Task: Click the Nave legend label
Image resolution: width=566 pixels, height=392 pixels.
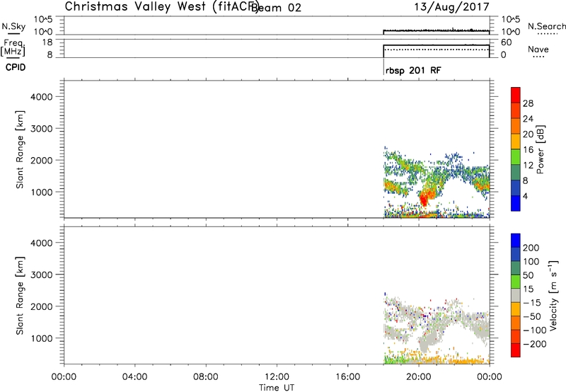Action: click(x=538, y=49)
